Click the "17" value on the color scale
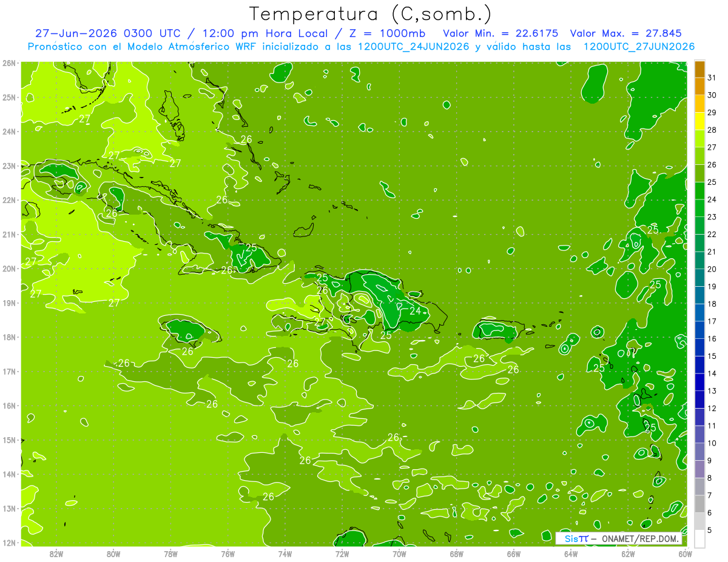 pos(712,321)
